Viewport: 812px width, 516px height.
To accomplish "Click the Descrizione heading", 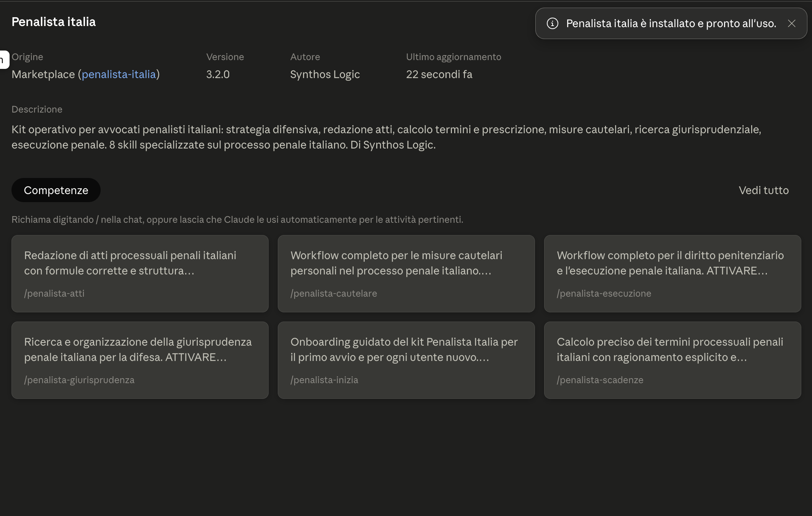I will [37, 109].
